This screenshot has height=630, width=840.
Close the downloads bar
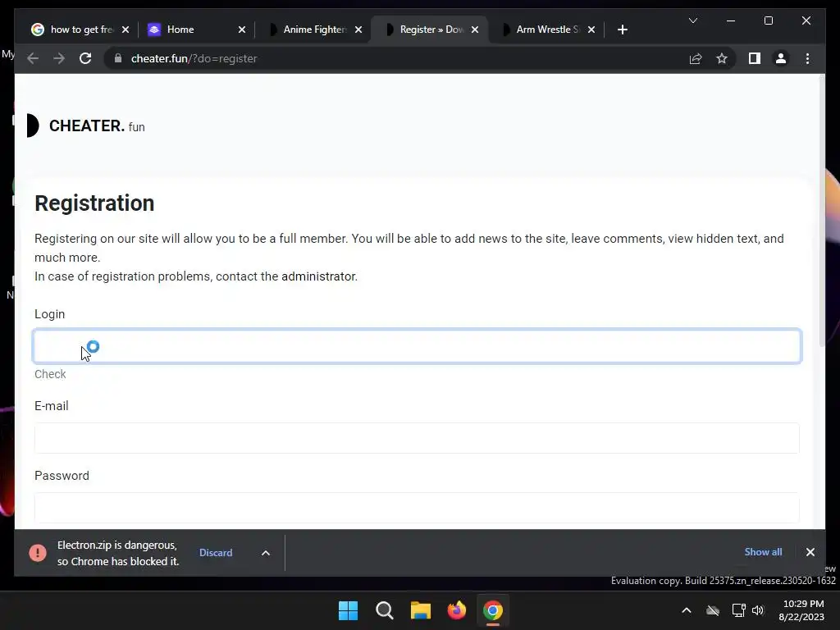(x=810, y=552)
